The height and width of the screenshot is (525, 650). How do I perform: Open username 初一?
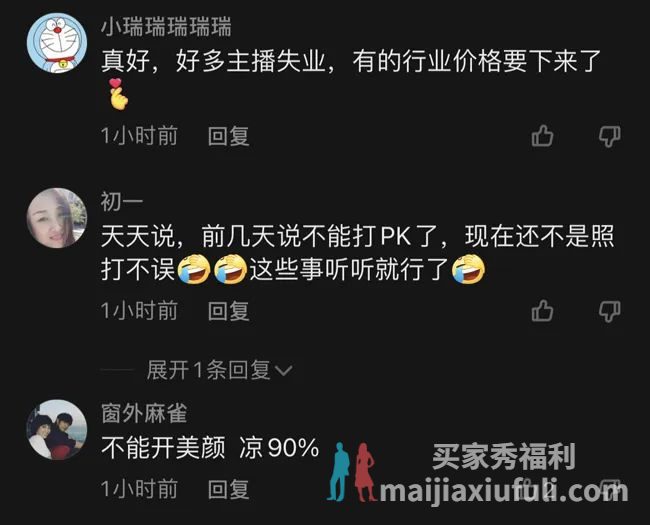(x=122, y=202)
